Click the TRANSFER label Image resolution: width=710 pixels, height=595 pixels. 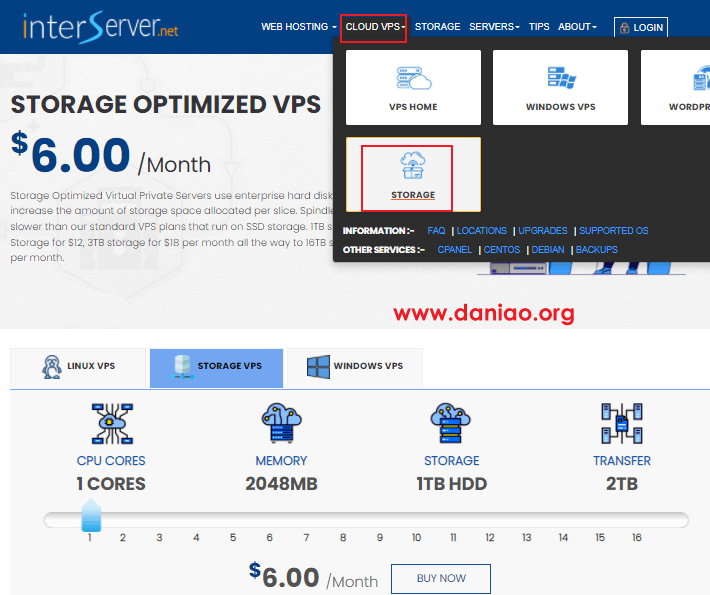tap(622, 461)
